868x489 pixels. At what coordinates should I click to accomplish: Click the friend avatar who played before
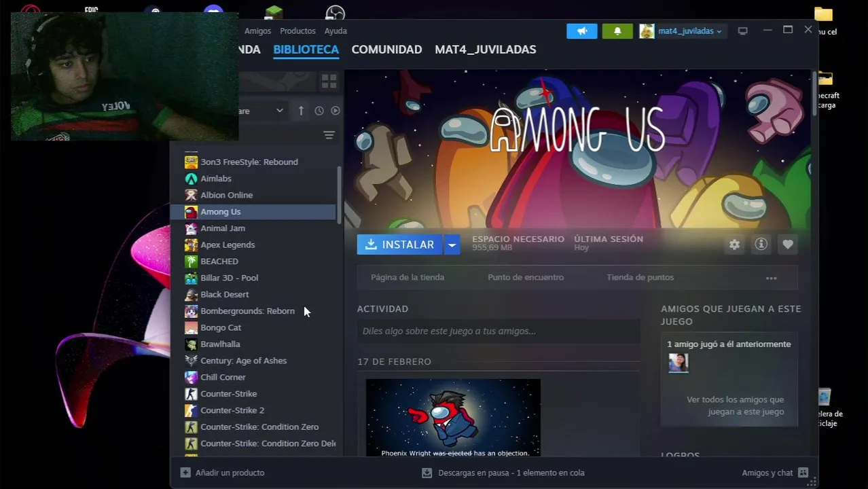(678, 363)
